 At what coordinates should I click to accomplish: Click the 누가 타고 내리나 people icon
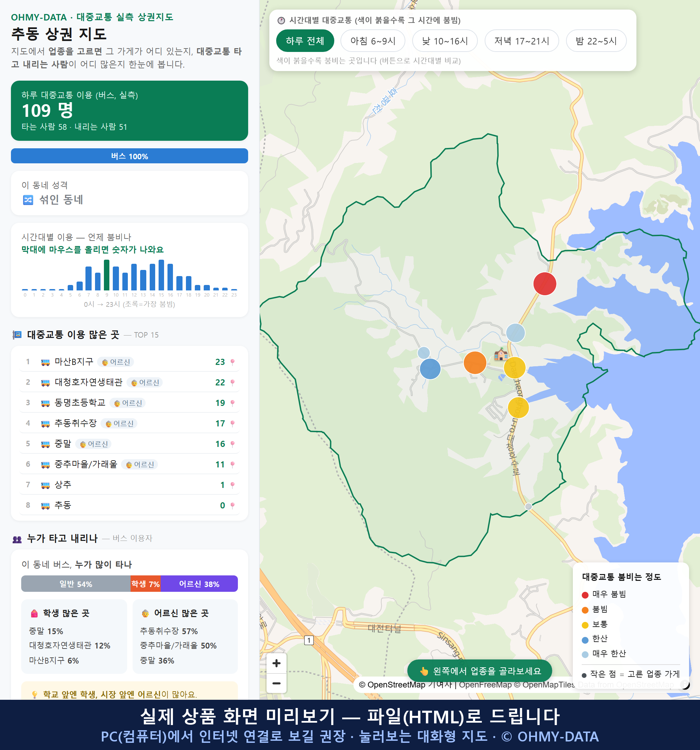[x=17, y=539]
